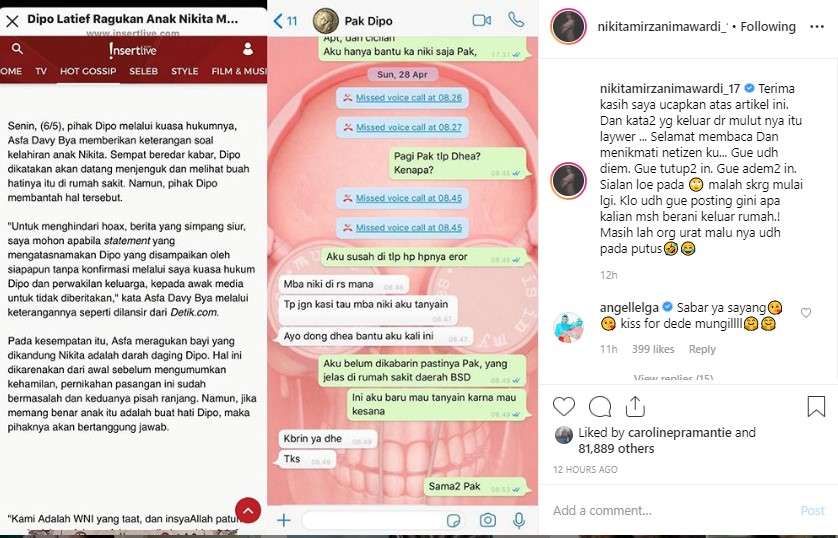Open the SELEB menu tab
This screenshot has height=538, width=838.
point(143,71)
